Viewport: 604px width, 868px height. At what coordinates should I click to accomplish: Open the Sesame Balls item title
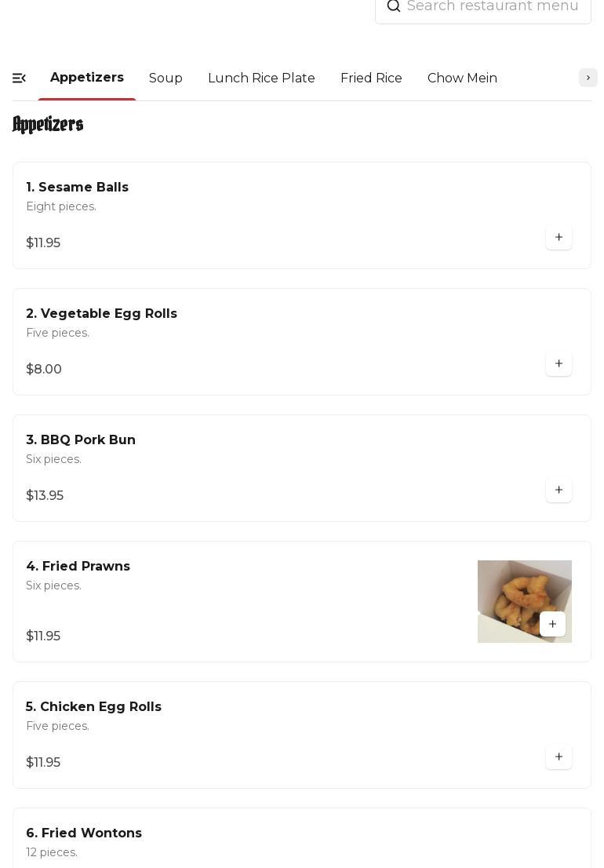point(77,187)
